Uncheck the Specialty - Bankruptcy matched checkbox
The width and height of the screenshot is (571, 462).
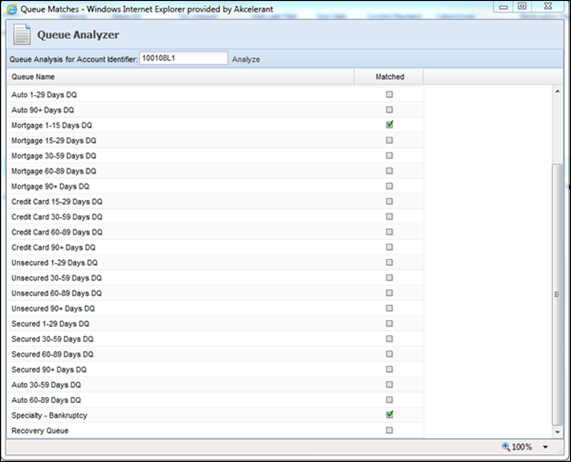(x=389, y=415)
